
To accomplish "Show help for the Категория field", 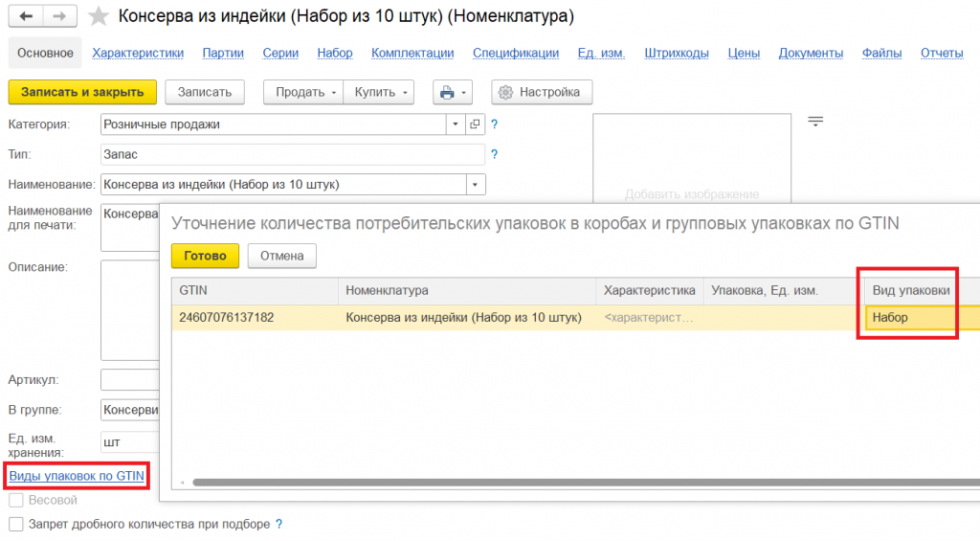I will coord(495,124).
